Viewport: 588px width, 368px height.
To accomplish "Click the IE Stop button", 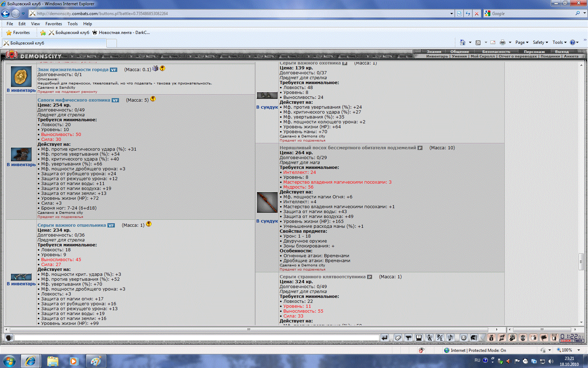I will (x=476, y=13).
